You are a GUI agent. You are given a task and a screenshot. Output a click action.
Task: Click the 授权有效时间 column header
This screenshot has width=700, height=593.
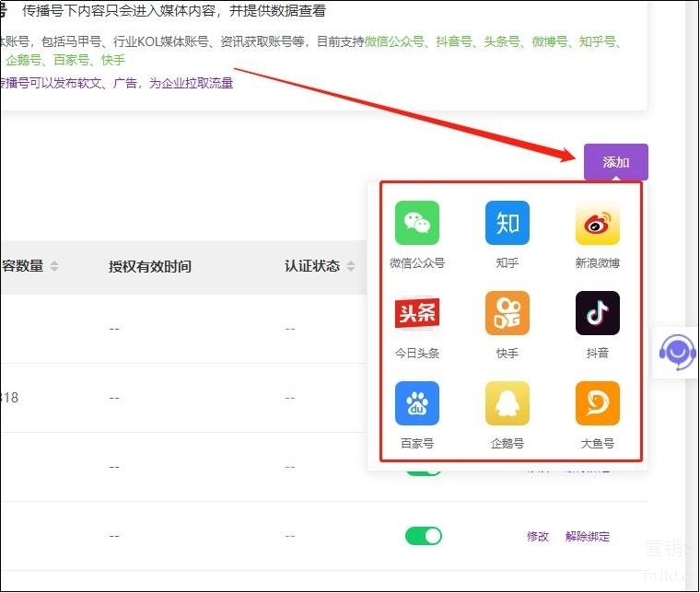click(x=150, y=267)
